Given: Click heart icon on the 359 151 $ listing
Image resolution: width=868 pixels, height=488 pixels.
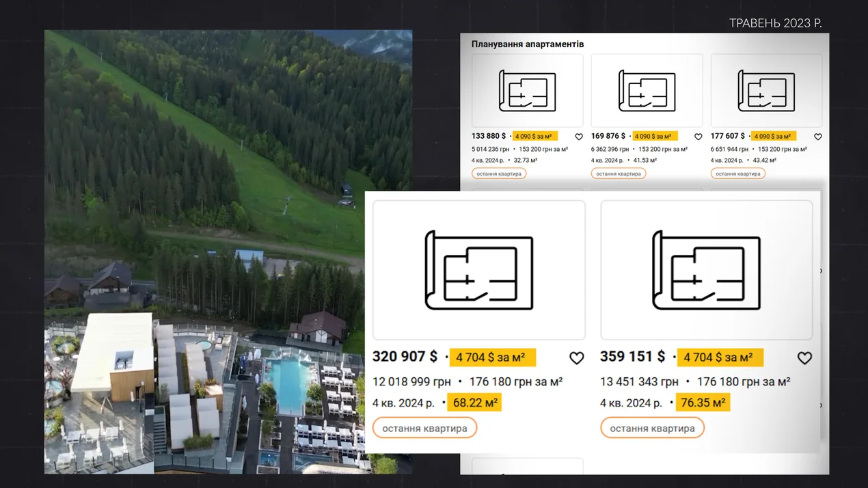Looking at the screenshot, I should tap(804, 358).
